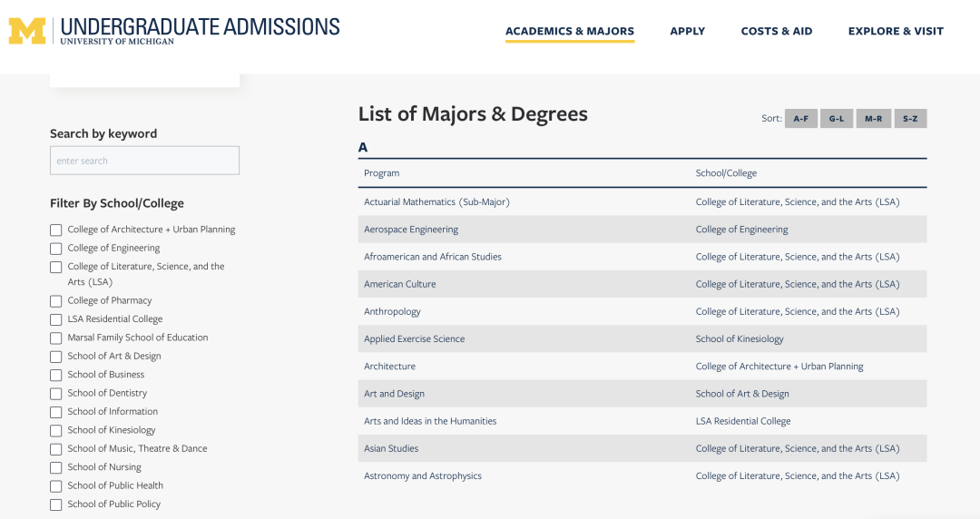This screenshot has height=519, width=980.
Task: Open the Astronomy and Astrophysics program
Action: (423, 475)
